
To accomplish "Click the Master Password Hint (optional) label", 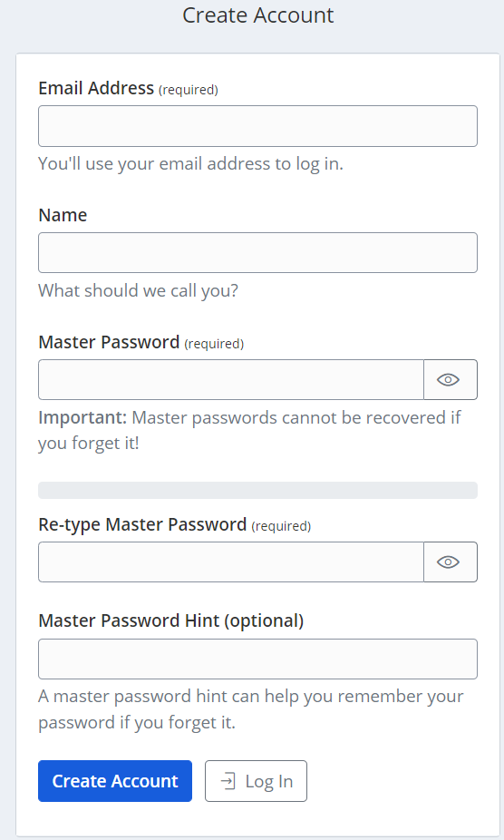I will click(x=170, y=620).
